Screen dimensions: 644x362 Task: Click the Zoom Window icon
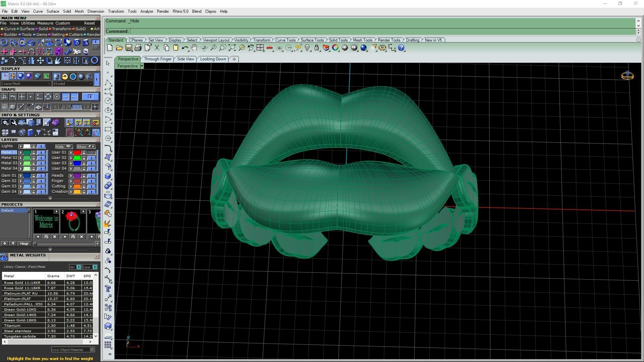(x=222, y=48)
